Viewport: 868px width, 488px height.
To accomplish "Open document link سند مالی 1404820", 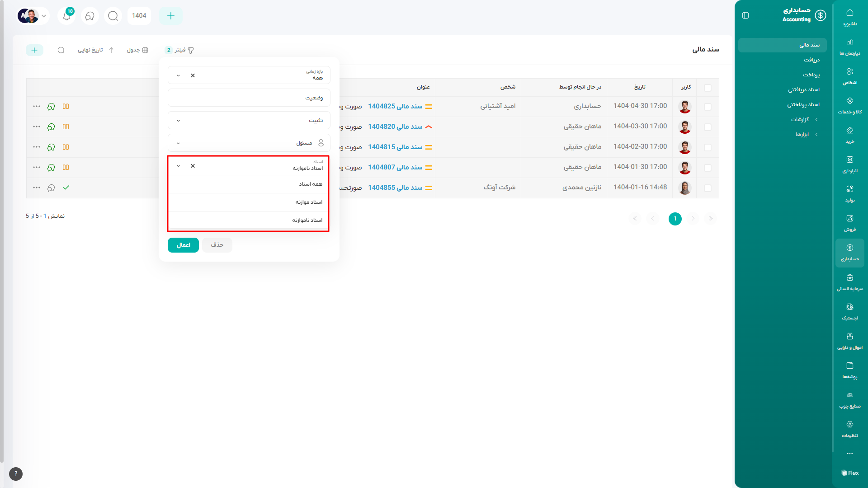I will tap(395, 127).
